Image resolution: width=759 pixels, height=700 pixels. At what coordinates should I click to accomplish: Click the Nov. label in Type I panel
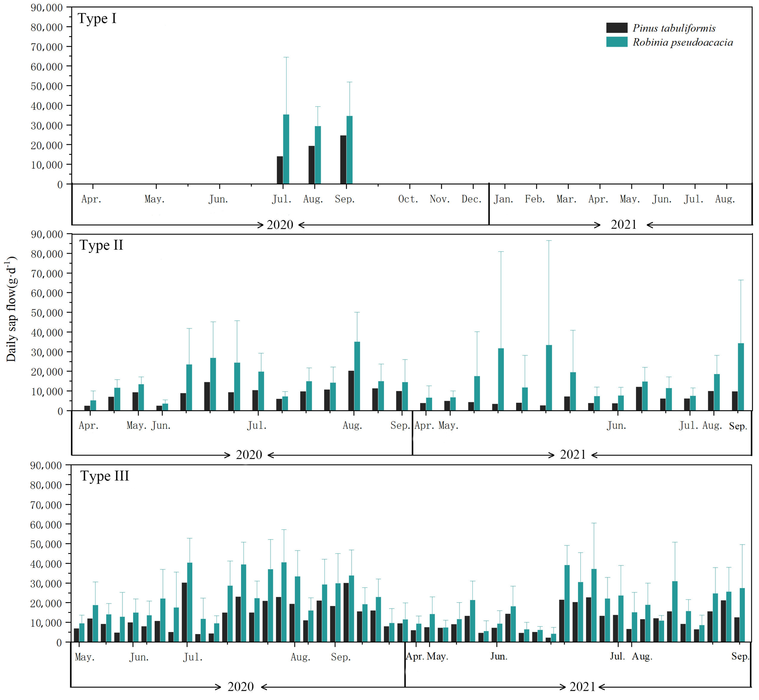(x=439, y=199)
